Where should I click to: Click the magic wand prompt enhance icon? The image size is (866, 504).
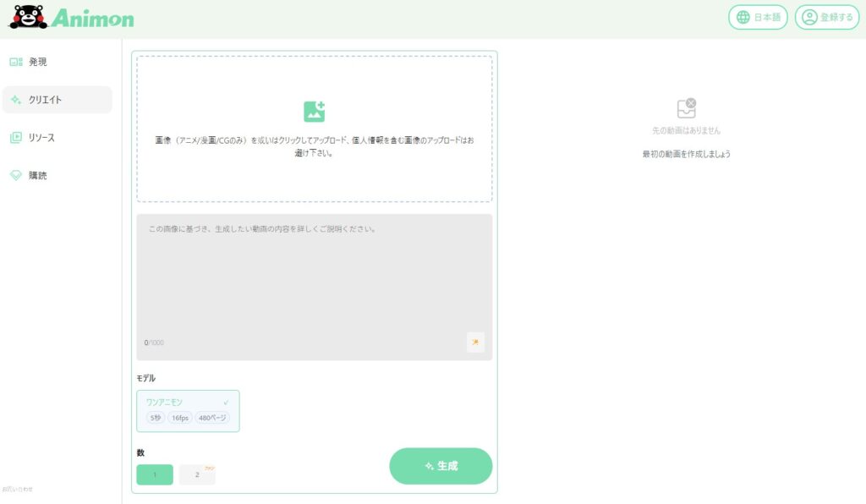pos(475,342)
